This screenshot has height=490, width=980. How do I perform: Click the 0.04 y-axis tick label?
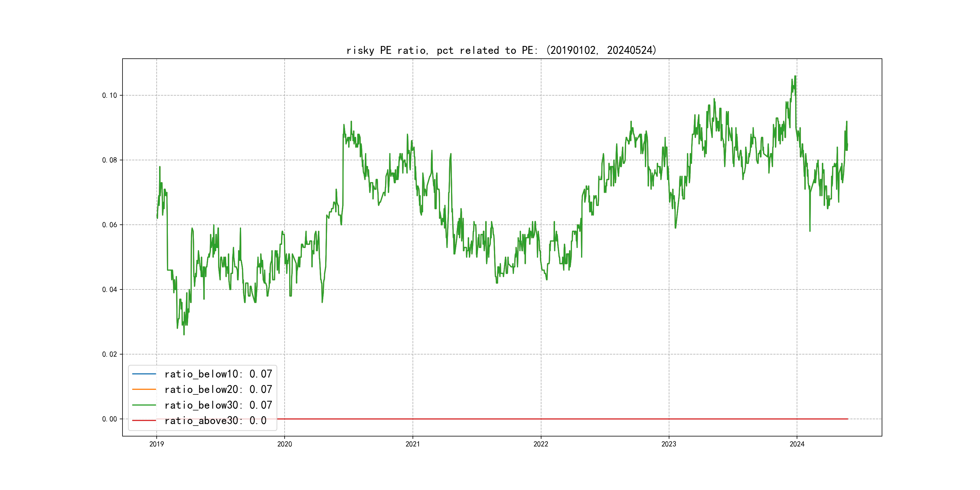coord(109,289)
